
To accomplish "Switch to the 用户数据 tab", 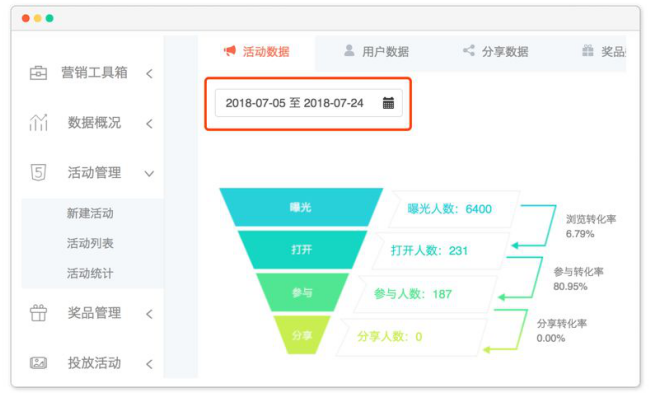I will [376, 52].
